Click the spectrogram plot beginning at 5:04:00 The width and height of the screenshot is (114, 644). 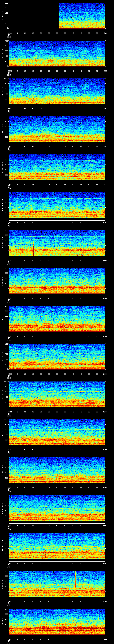point(57,16)
